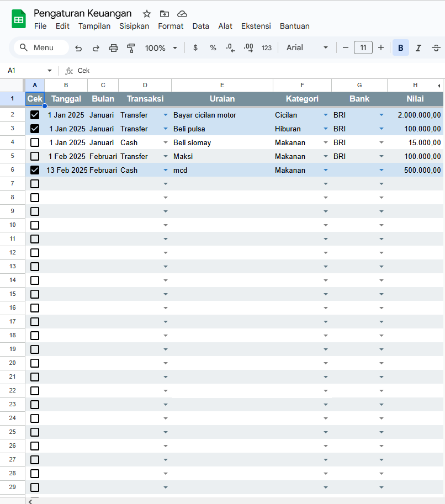445x504 pixels.
Task: Select row 6 header
Action: click(13, 169)
